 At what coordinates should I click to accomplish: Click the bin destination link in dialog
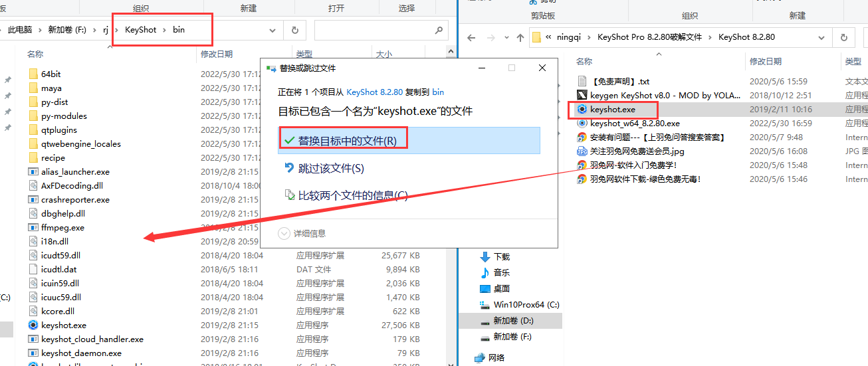tap(438, 92)
